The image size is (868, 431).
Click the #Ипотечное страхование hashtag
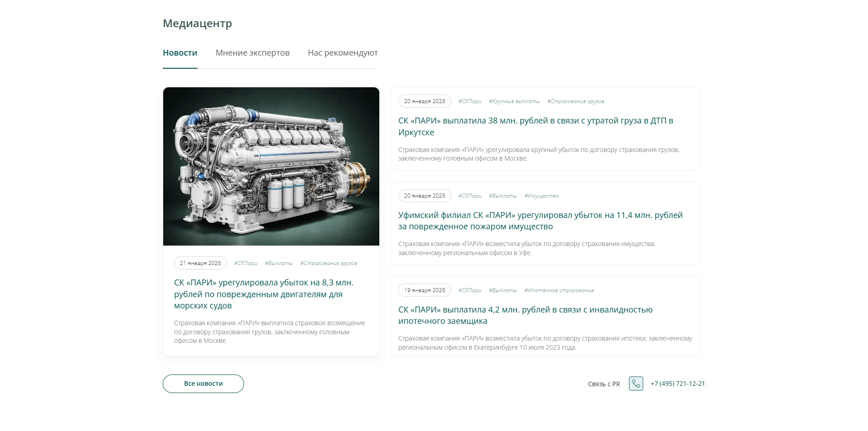559,290
